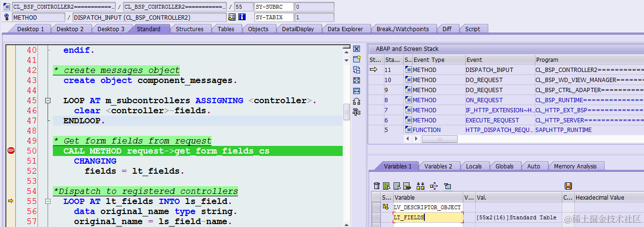Collapse the LOOP block at line 45
The height and width of the screenshot is (227, 644).
[x=48, y=101]
